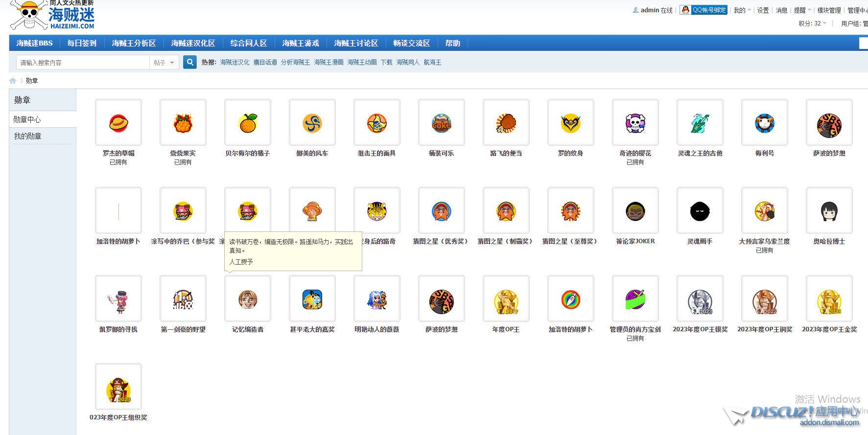Open the 贝尔梅尔的橘子 orange medal icon
This screenshot has height=435, width=868.
(x=248, y=123)
